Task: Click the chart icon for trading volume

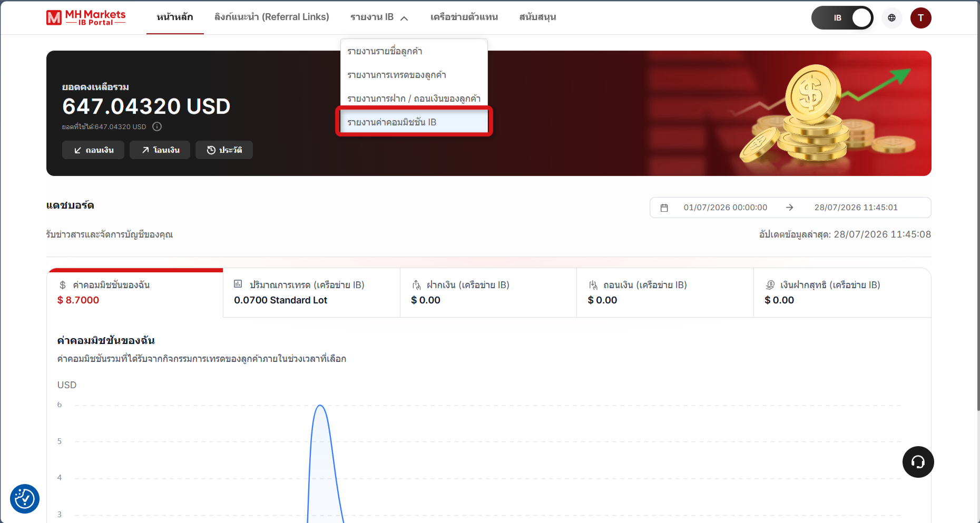Action: (x=238, y=284)
